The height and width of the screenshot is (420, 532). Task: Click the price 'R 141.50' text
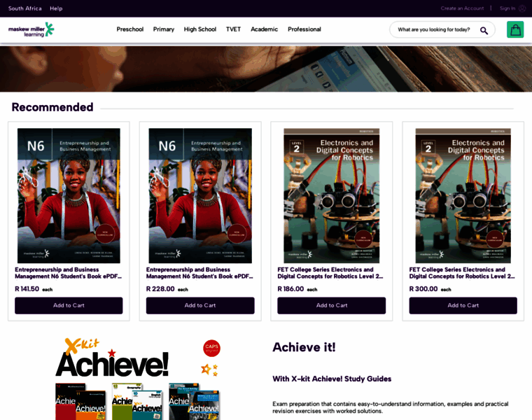tap(27, 289)
